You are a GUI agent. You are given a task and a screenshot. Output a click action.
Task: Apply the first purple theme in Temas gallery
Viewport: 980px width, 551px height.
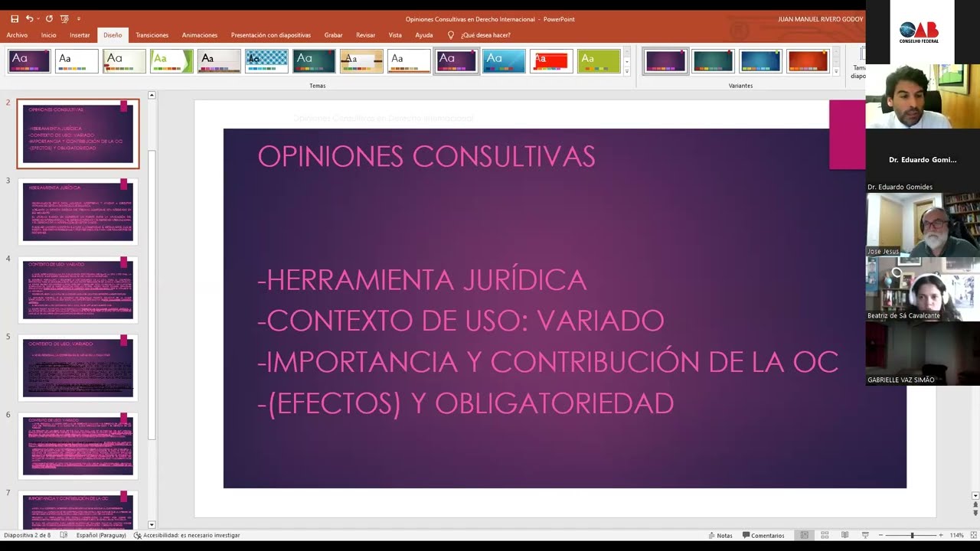[x=29, y=61]
